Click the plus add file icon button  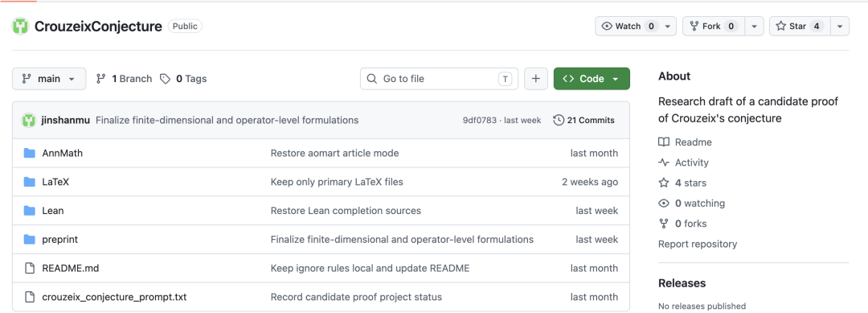[x=536, y=79]
